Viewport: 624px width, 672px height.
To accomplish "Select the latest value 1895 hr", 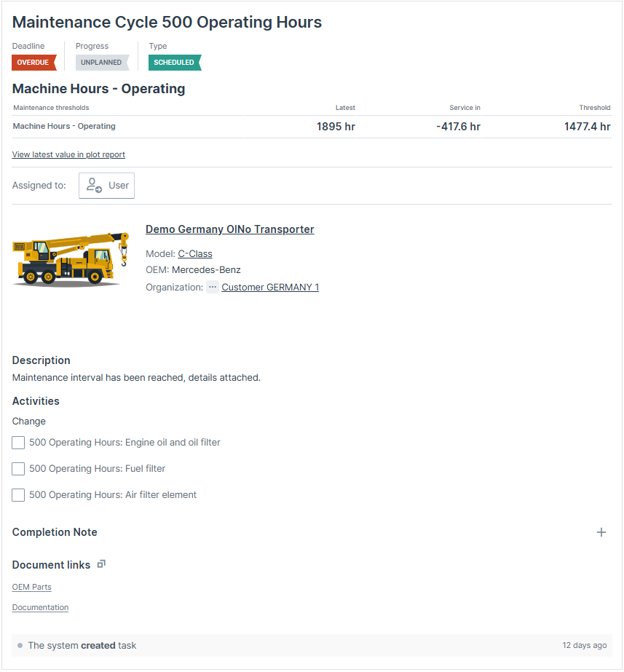I will point(336,127).
